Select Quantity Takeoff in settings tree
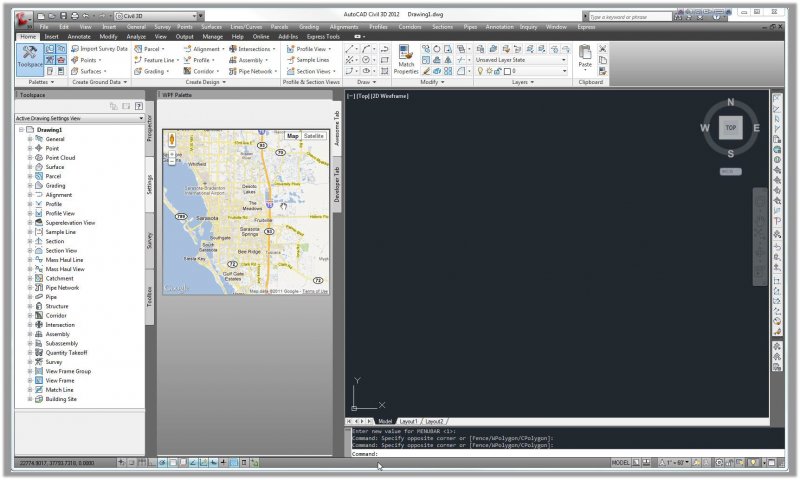The image size is (800, 480). [x=66, y=352]
